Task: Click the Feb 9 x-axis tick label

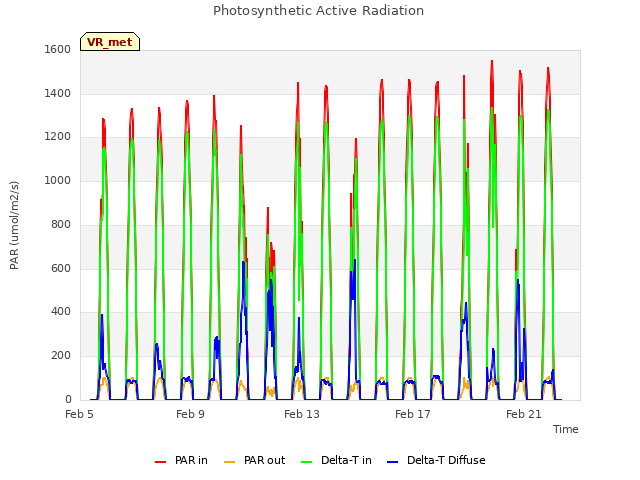Action: point(190,414)
